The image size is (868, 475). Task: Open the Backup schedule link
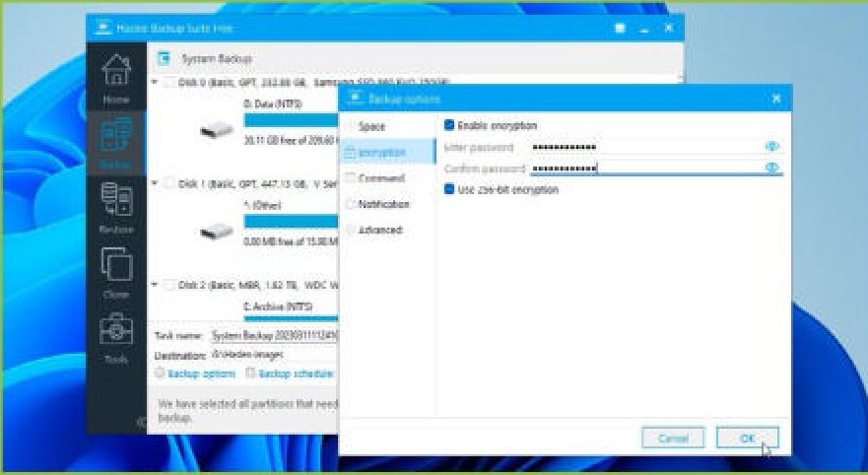point(297,373)
